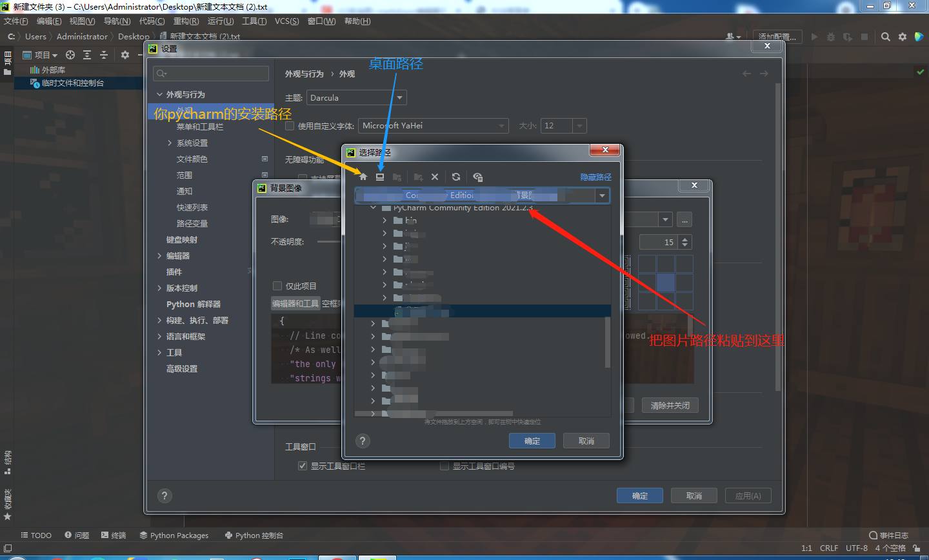Click help icon in 选择路径 dialog
This screenshot has height=560, width=929.
click(x=363, y=441)
